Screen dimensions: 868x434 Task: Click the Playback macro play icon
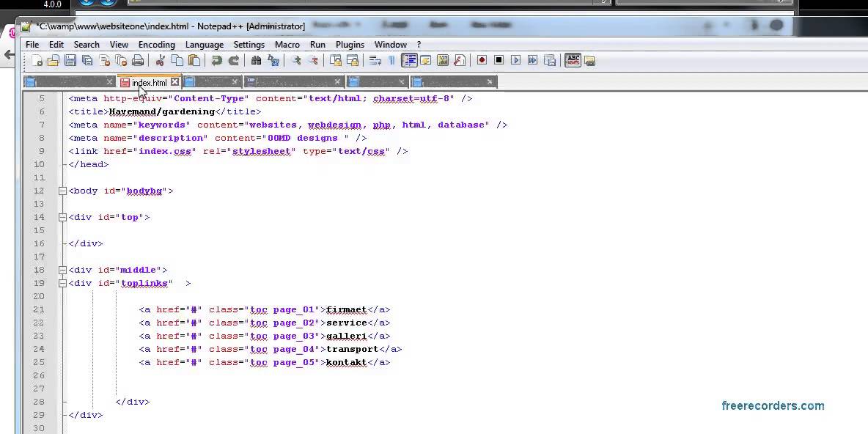515,61
